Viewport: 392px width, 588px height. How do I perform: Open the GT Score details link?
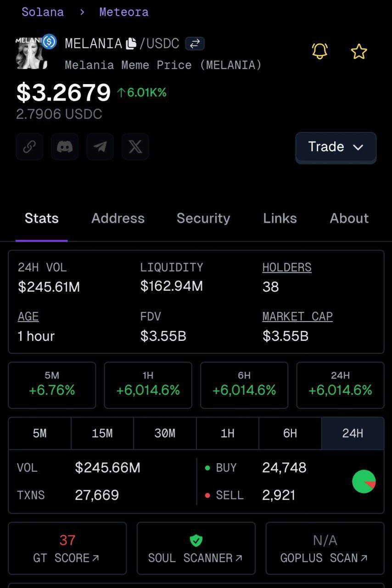tap(67, 558)
